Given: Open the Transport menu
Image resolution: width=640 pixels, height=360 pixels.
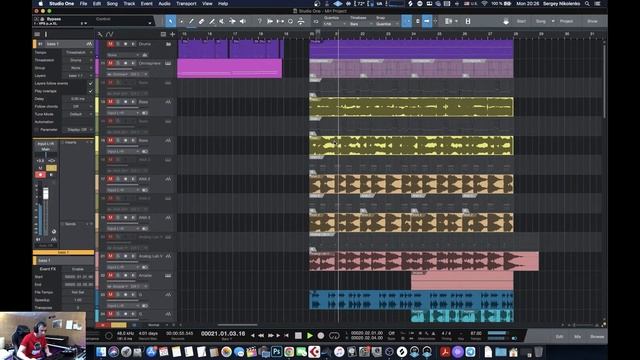Looking at the screenshot, I should (186, 4).
